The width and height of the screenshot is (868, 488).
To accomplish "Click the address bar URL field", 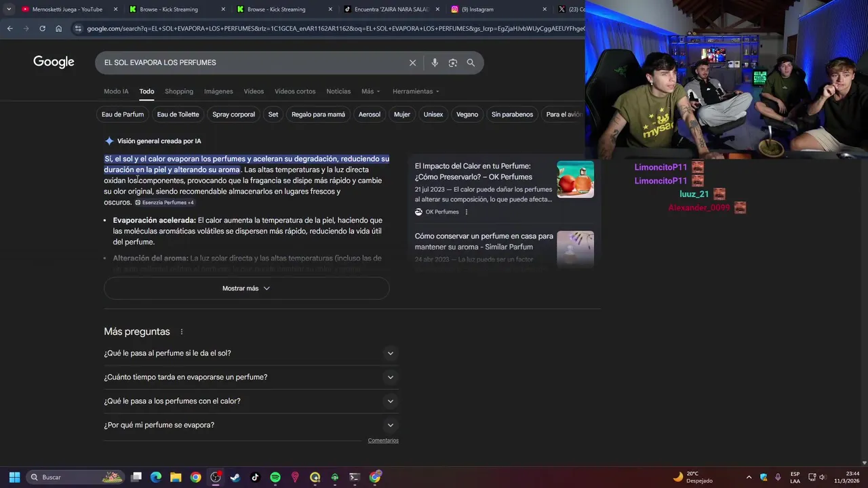I will (x=335, y=28).
